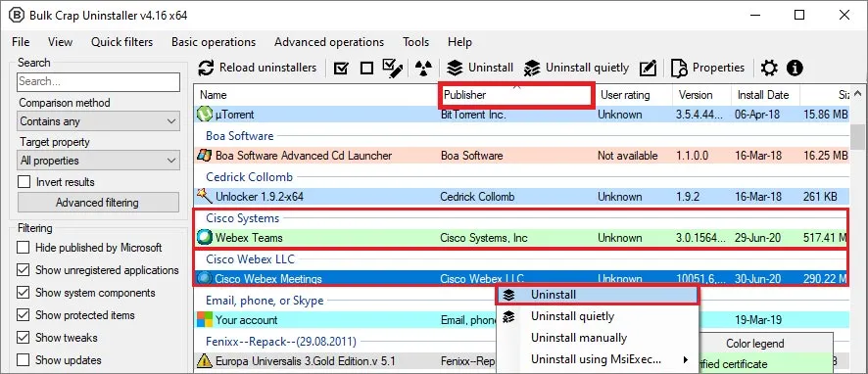Click the Cisco Webex Meetings globe icon
Screen dimensions: 868x374
[x=205, y=278]
